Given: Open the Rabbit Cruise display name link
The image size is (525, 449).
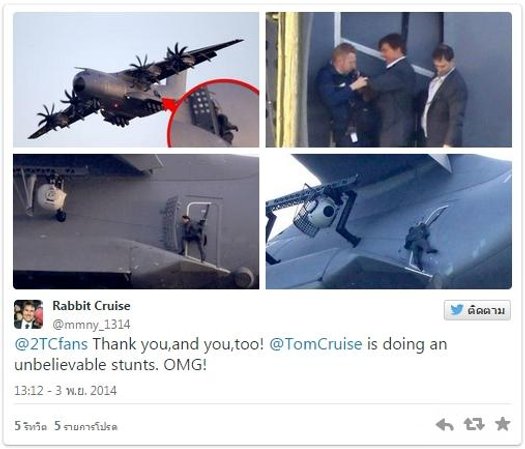Looking at the screenshot, I should 91,306.
